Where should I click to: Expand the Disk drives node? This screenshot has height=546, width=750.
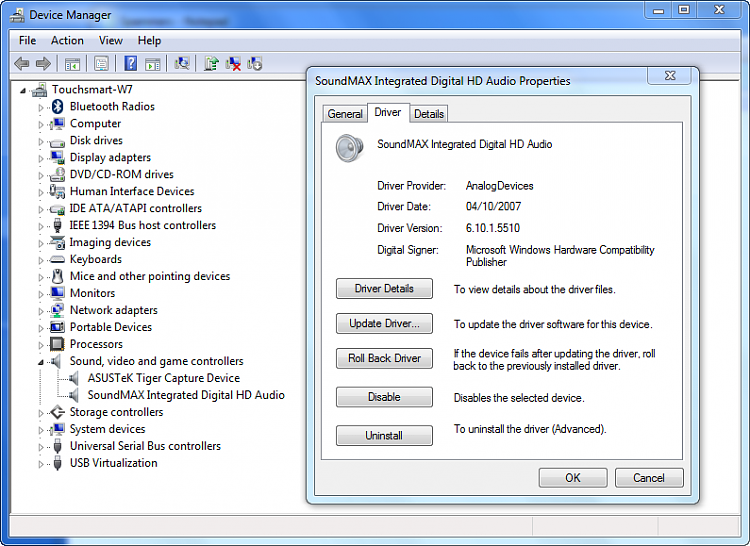41,142
